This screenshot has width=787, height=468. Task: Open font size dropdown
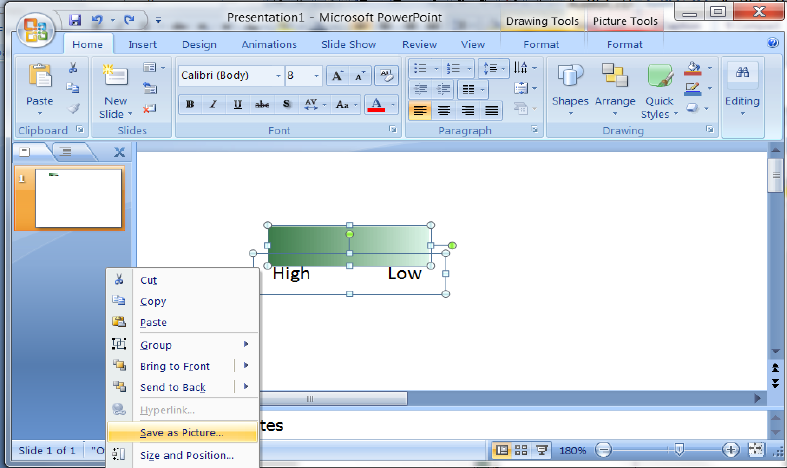[x=316, y=76]
